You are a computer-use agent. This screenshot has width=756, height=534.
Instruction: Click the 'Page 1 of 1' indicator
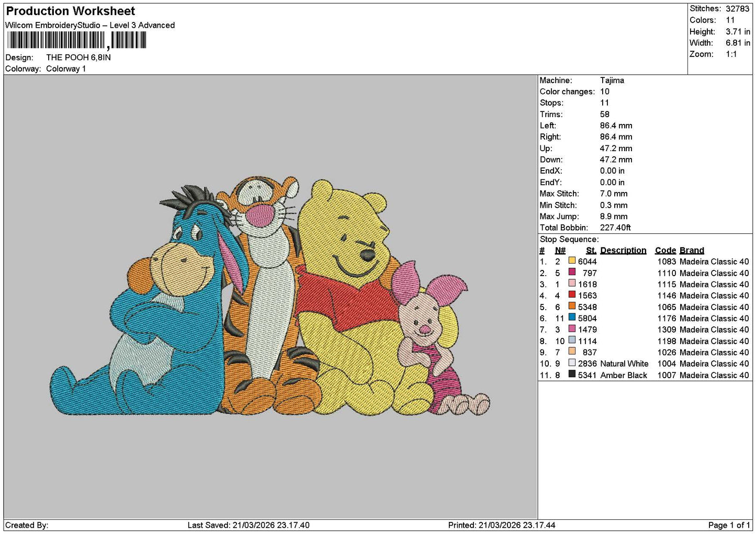tap(729, 525)
